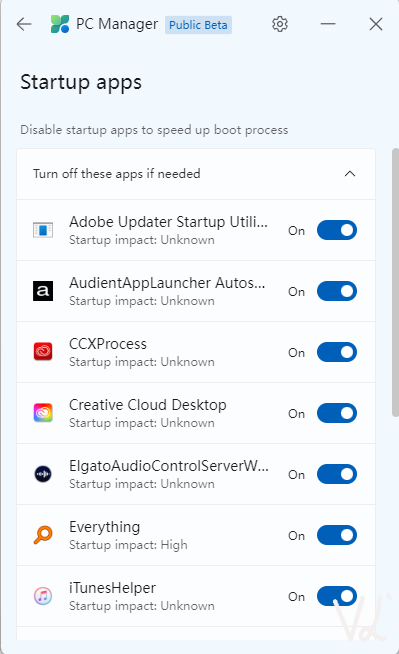Click the back arrow icon
This screenshot has height=654, width=399.
(x=24, y=24)
